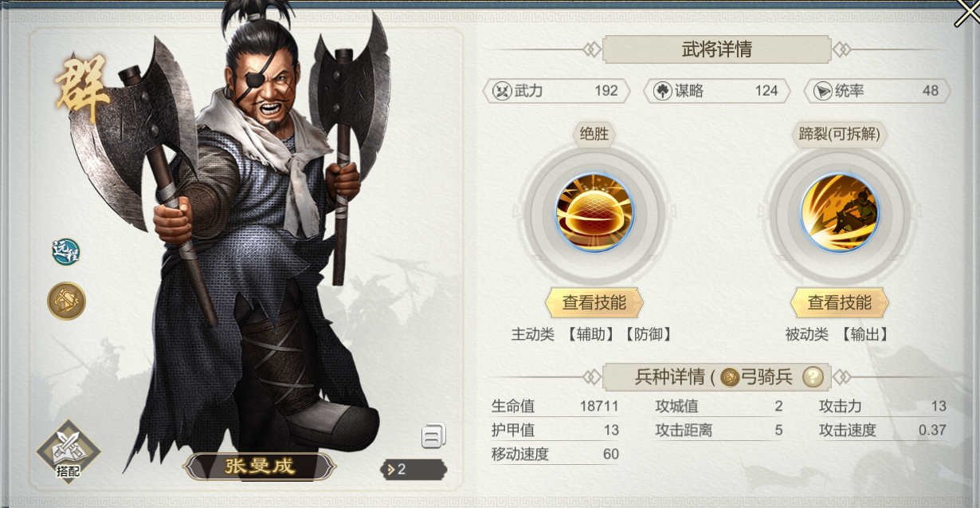Select the 武将详情 header banner
This screenshot has width=980, height=508.
(x=716, y=49)
